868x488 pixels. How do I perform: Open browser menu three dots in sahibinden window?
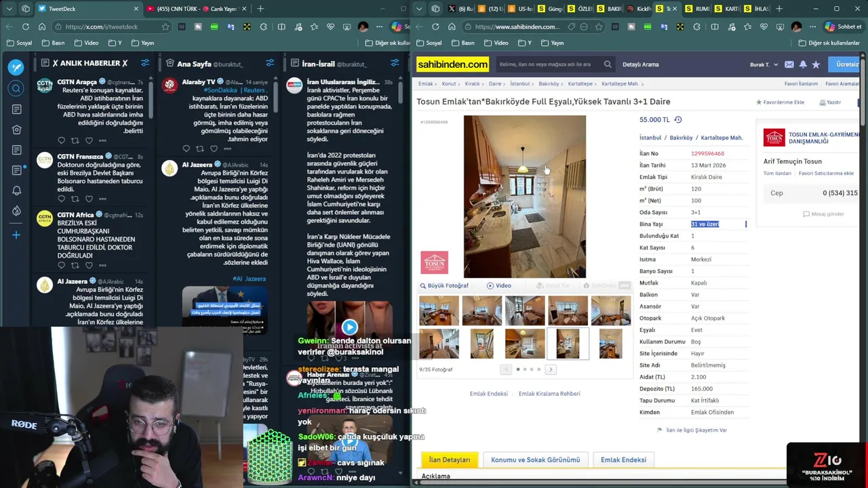(813, 26)
